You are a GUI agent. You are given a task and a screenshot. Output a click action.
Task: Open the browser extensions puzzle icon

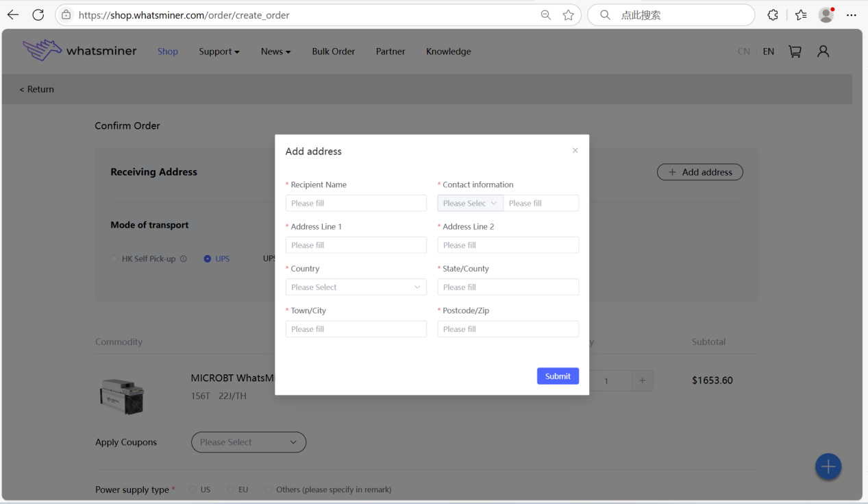coord(773,14)
